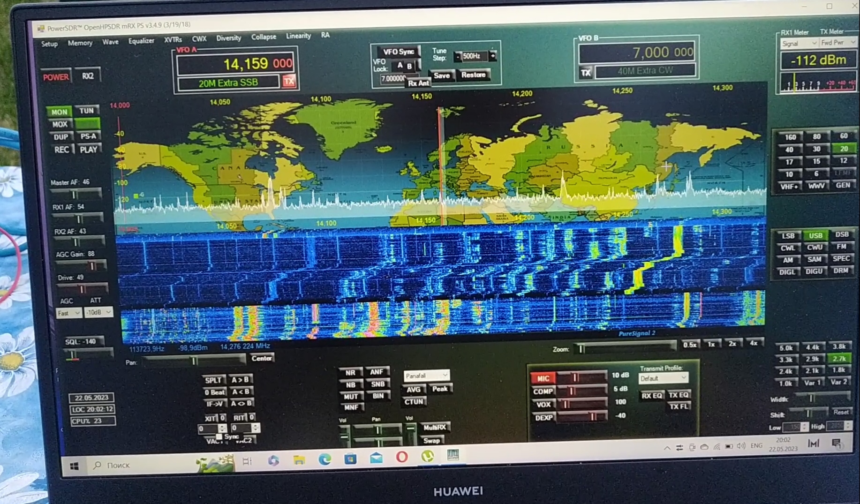Select AM mode
The width and height of the screenshot is (860, 504).
pyautogui.click(x=788, y=260)
